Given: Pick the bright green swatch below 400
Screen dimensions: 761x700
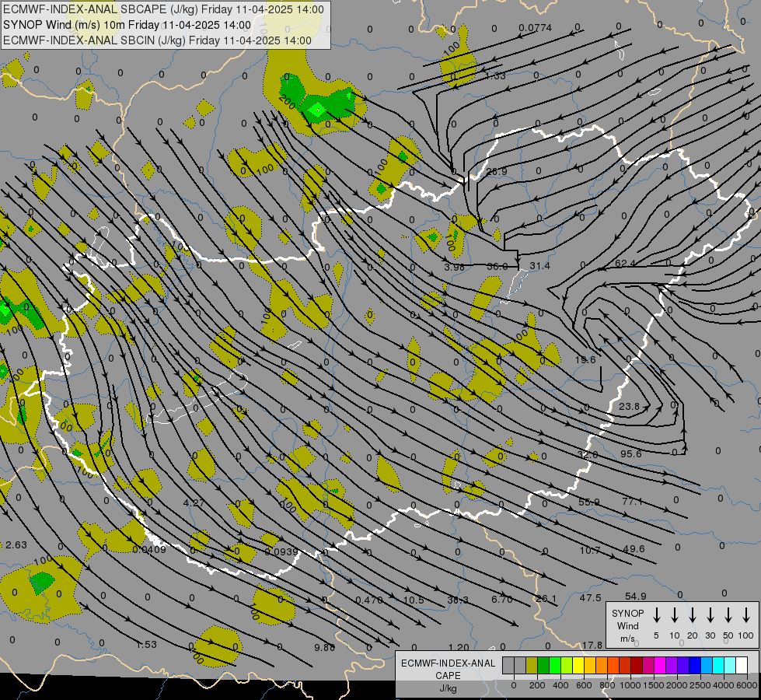Looking at the screenshot, I should pyautogui.click(x=555, y=665).
